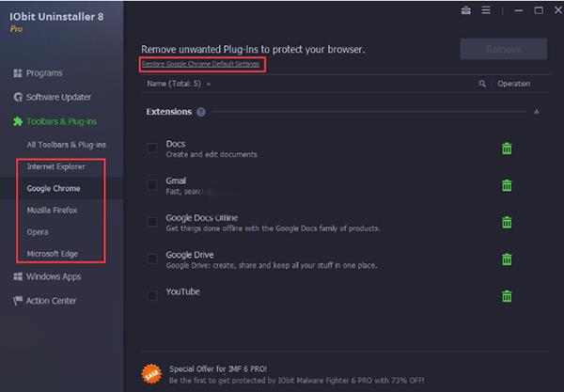Image resolution: width=564 pixels, height=392 pixels.
Task: Select Google Chrome in browser list
Action: click(54, 188)
